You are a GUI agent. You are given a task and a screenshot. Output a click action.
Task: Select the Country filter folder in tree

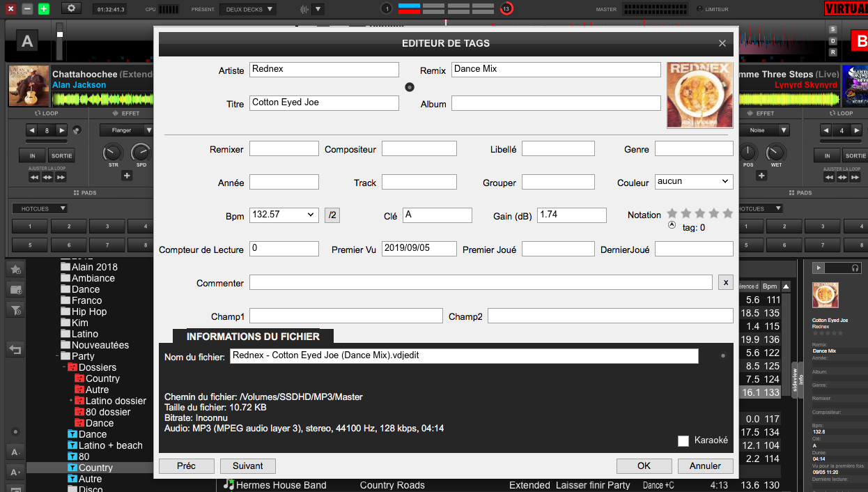(x=95, y=468)
